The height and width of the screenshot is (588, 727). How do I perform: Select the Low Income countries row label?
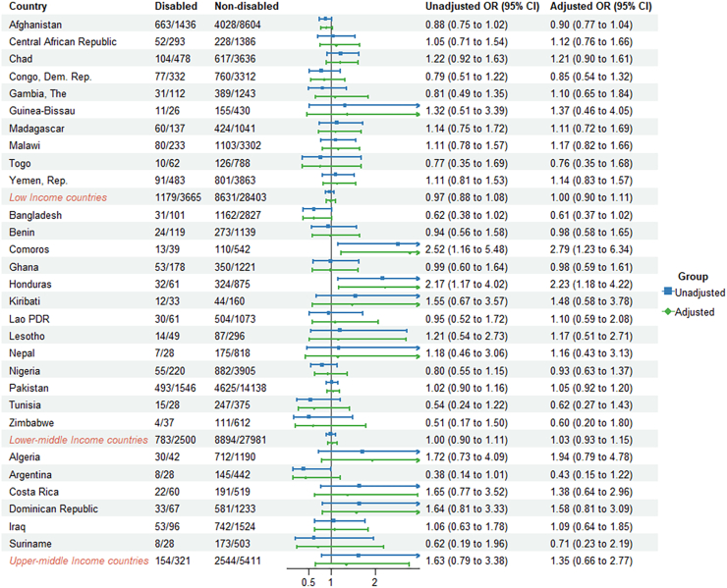[58, 198]
